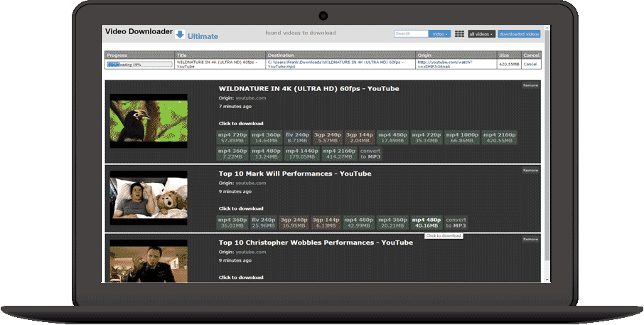Image resolution: width=644 pixels, height=325 pixels.
Task: Download Mark Will video mp4 360p 36.01MB
Action: (x=232, y=223)
